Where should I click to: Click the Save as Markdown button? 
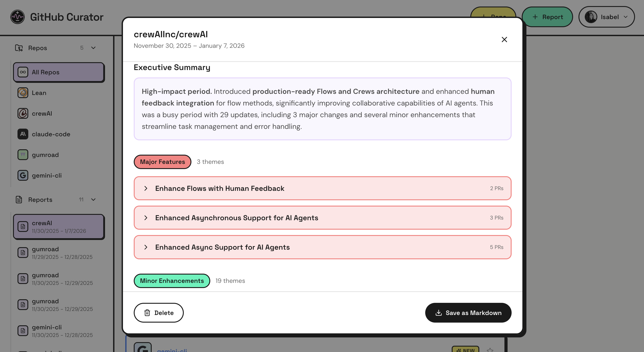(468, 313)
